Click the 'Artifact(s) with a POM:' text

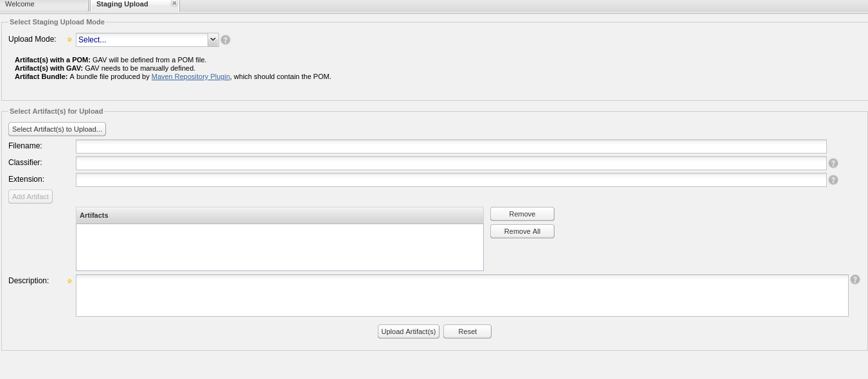(53, 60)
